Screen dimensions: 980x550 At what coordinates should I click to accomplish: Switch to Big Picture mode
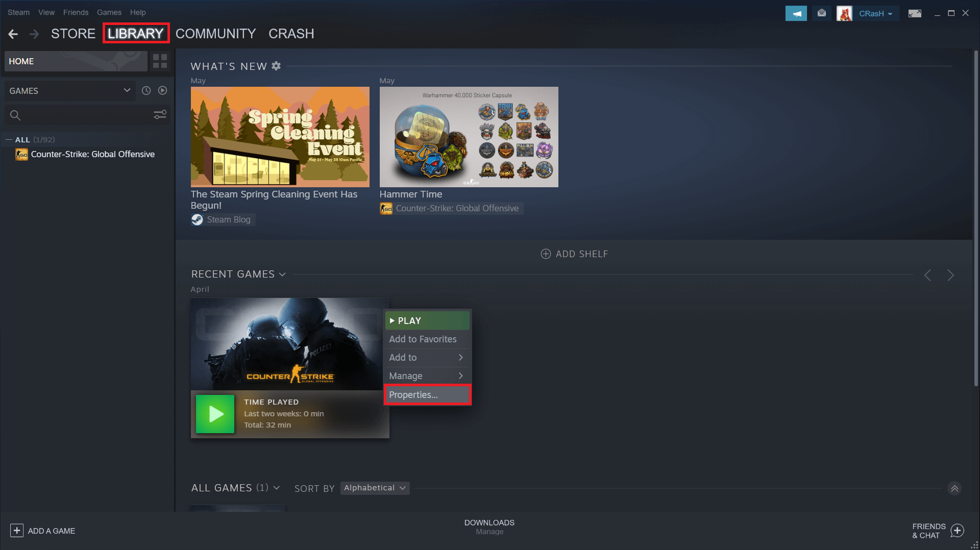915,13
